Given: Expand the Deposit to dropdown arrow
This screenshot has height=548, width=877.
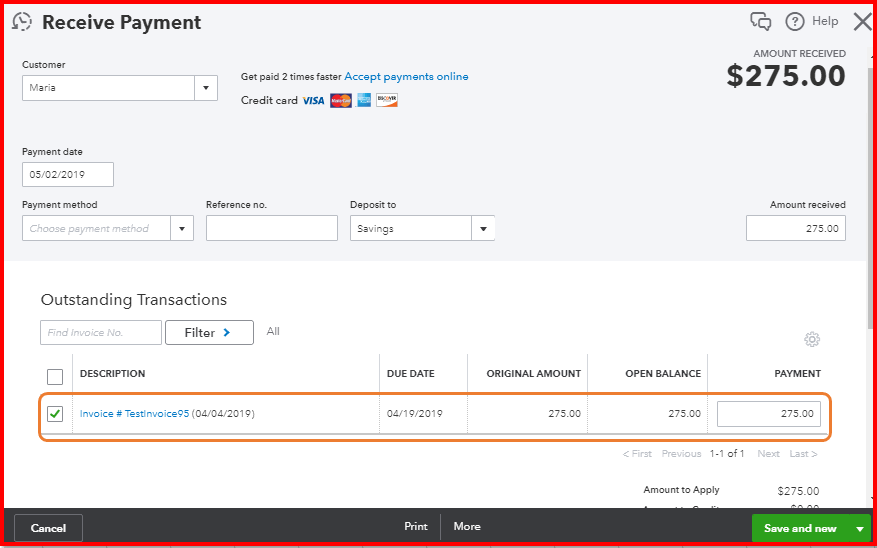Looking at the screenshot, I should (x=483, y=228).
